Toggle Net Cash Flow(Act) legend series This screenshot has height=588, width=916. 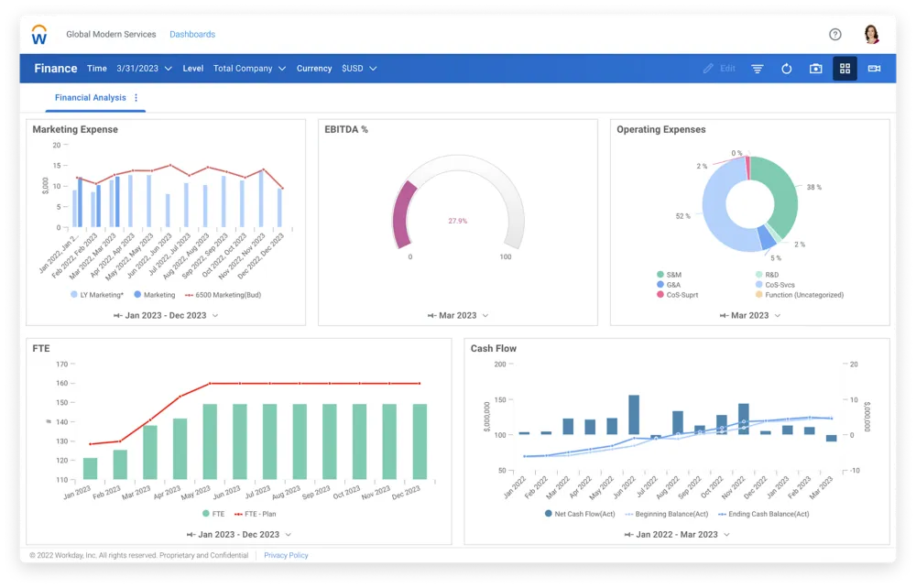(580, 514)
